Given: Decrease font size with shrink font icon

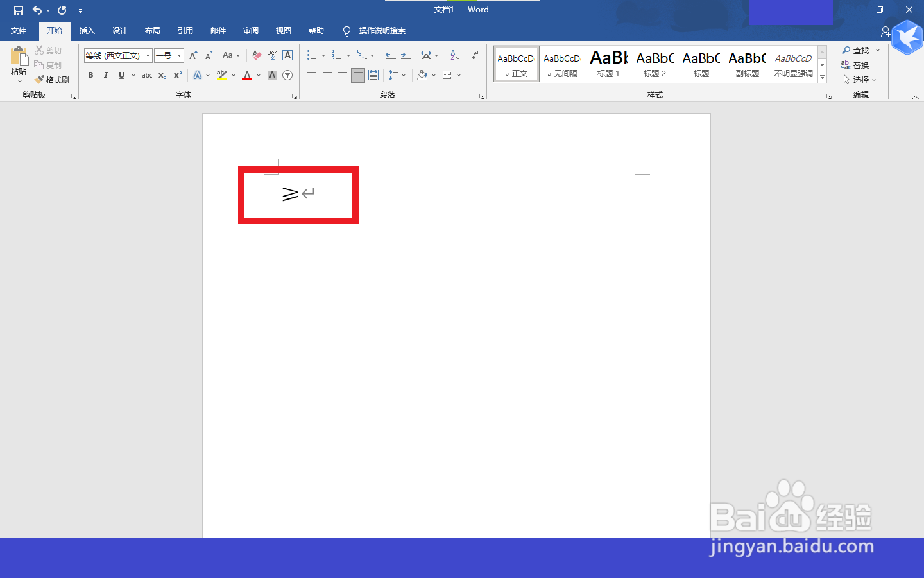Looking at the screenshot, I should pos(209,56).
